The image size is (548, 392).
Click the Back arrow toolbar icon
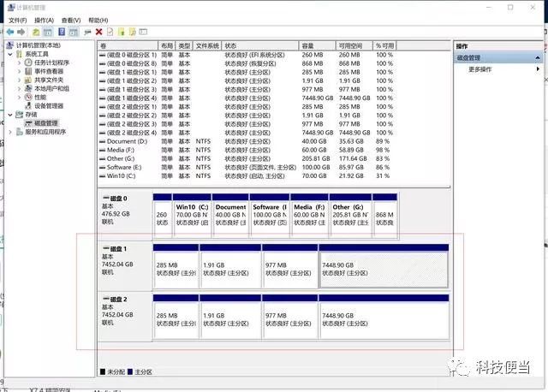10,32
